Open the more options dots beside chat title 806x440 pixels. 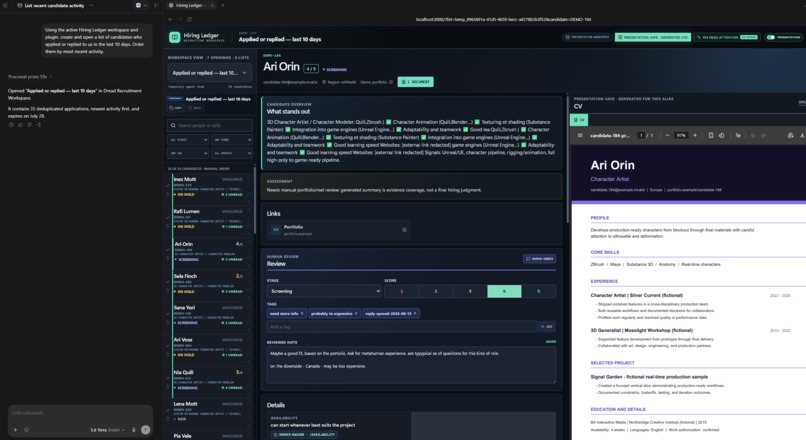pyautogui.click(x=91, y=5)
